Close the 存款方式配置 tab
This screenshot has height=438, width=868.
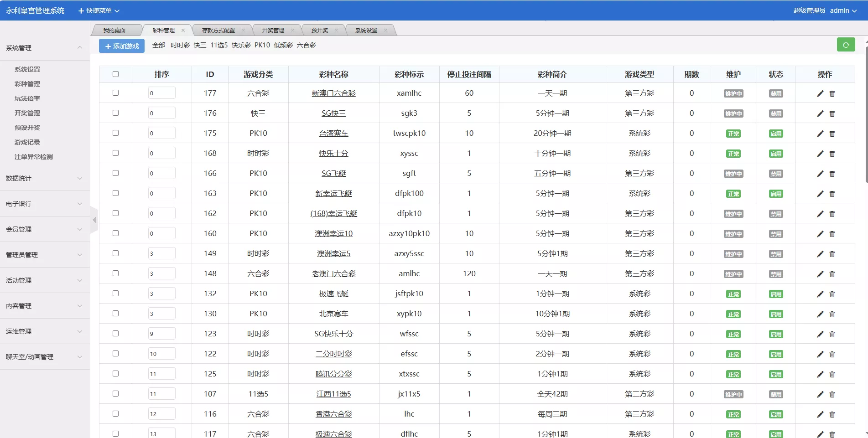[x=244, y=31]
